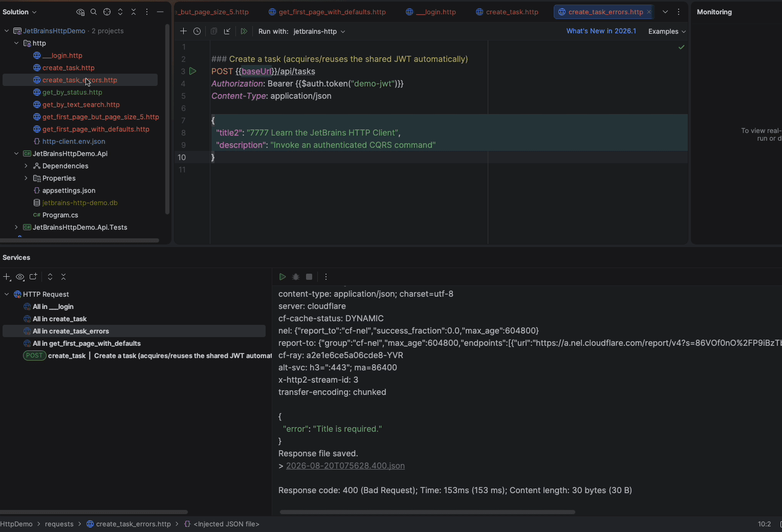
Task: Expand the Dependencies node
Action: (x=26, y=166)
